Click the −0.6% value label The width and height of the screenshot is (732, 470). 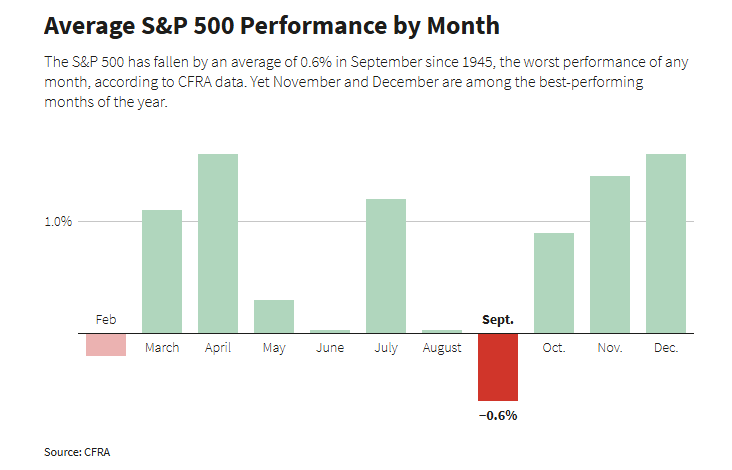tap(497, 415)
